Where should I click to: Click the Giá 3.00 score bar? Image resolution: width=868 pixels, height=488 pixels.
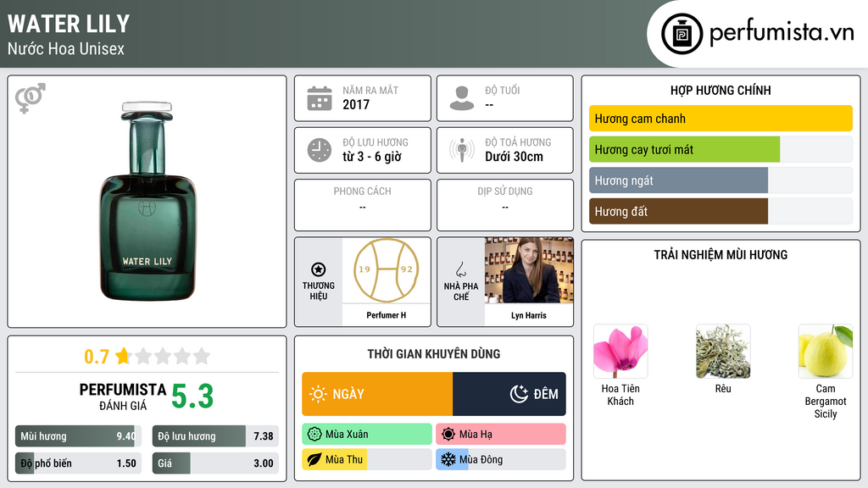coord(215,463)
